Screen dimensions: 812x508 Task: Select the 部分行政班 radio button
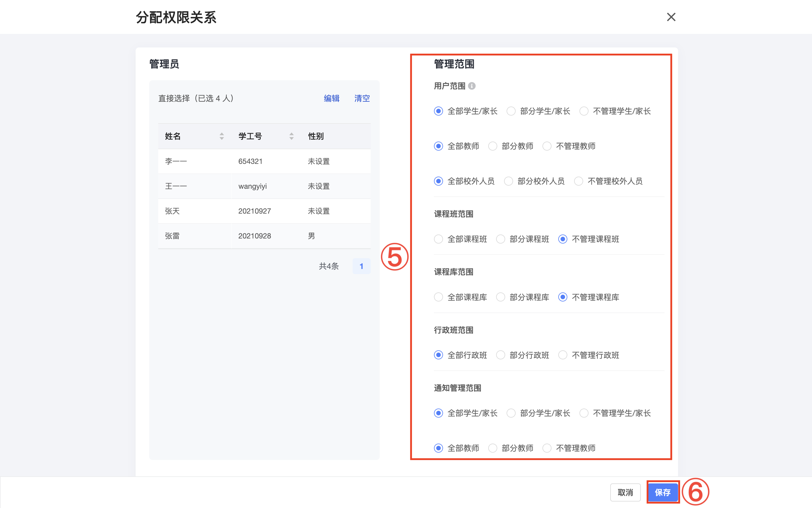pos(501,355)
